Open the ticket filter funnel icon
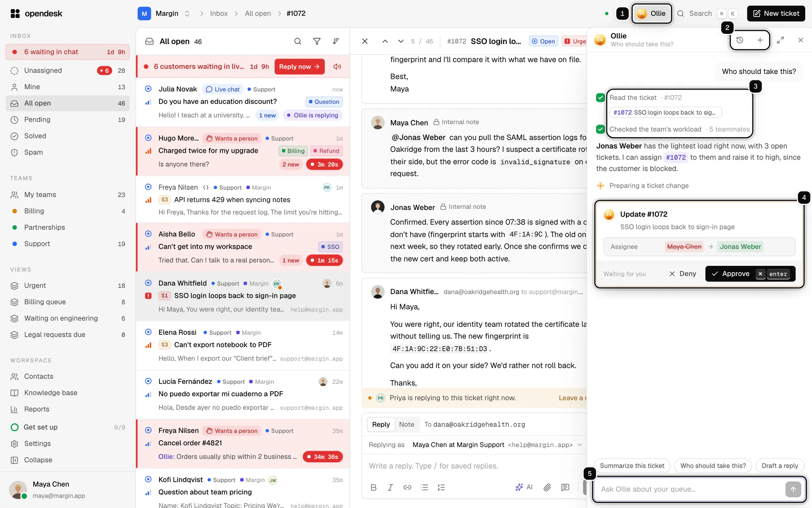Image resolution: width=812 pixels, height=508 pixels. [x=317, y=41]
